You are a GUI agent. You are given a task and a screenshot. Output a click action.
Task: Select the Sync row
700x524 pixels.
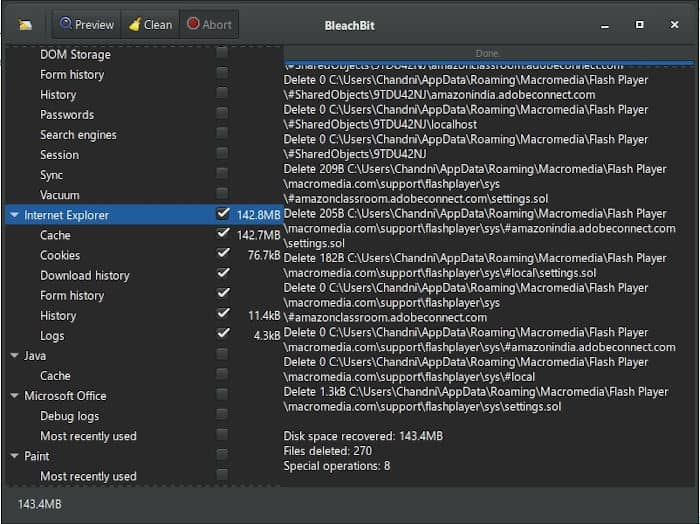click(x=144, y=175)
